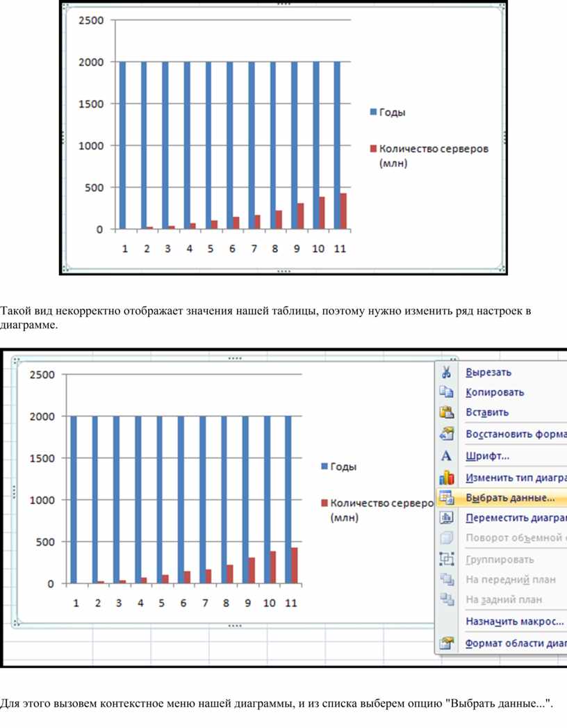Click the Change chart type icon
The image size is (567, 728).
446,477
